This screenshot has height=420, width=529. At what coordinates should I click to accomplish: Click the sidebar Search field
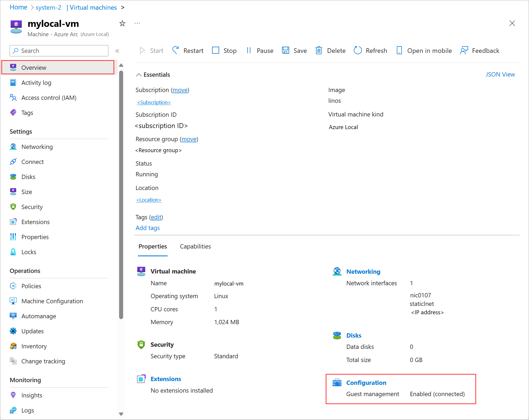59,51
